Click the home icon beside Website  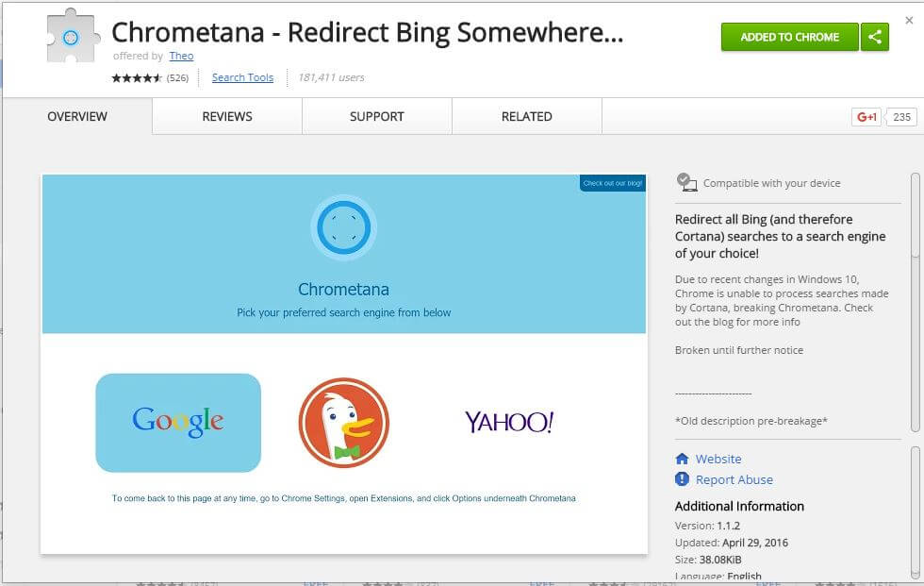point(682,459)
